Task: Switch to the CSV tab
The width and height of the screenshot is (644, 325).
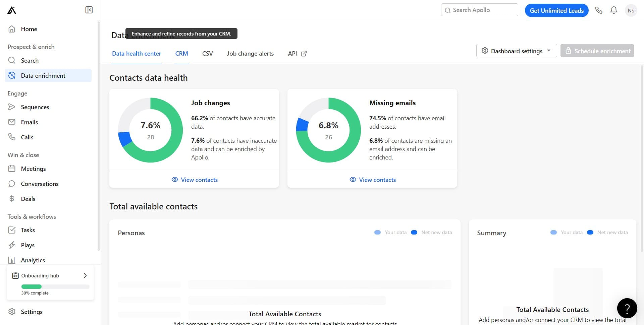Action: tap(207, 54)
